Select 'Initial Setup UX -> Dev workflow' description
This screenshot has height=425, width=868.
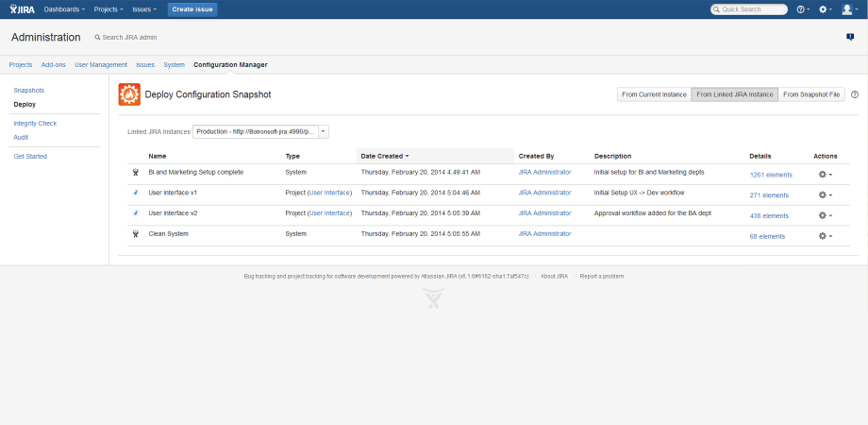click(640, 193)
